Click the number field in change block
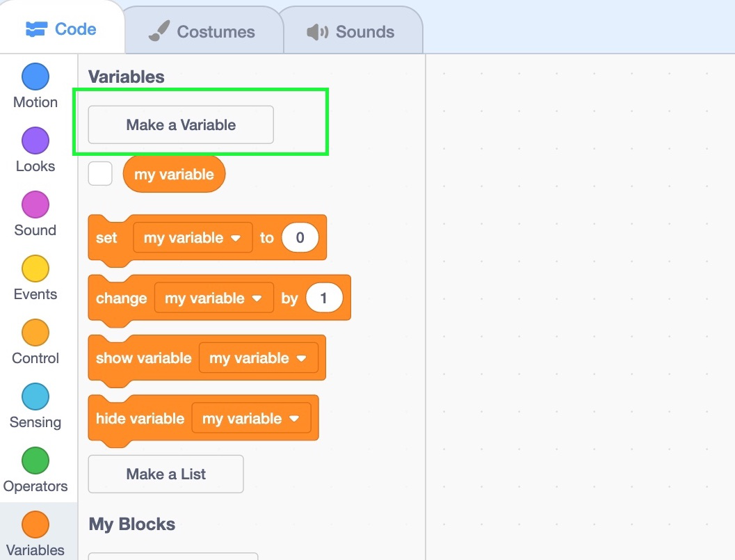 (324, 298)
